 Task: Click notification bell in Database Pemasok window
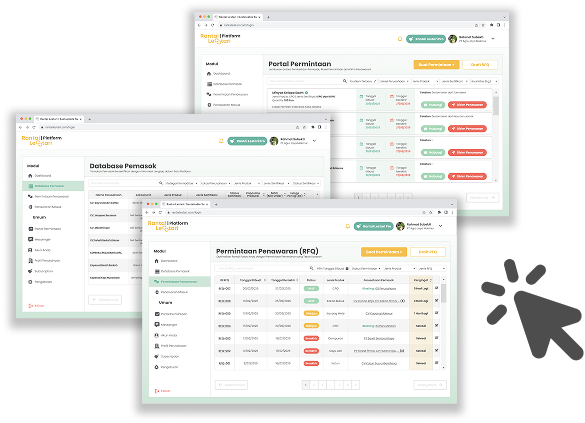pos(221,141)
